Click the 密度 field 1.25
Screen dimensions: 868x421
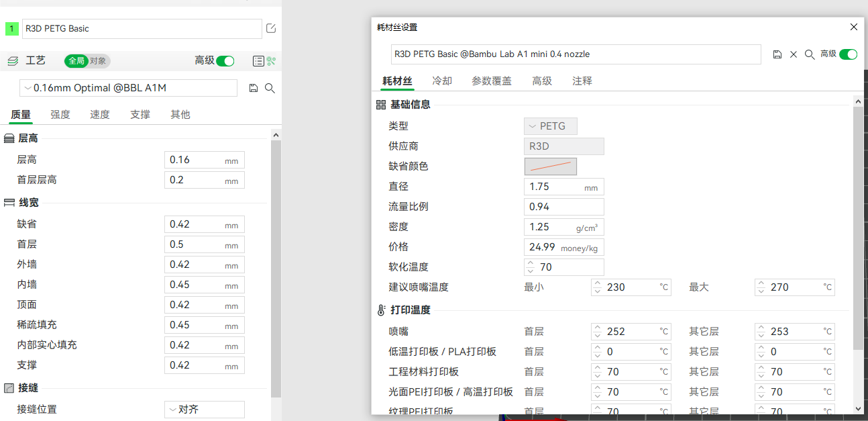click(x=564, y=227)
